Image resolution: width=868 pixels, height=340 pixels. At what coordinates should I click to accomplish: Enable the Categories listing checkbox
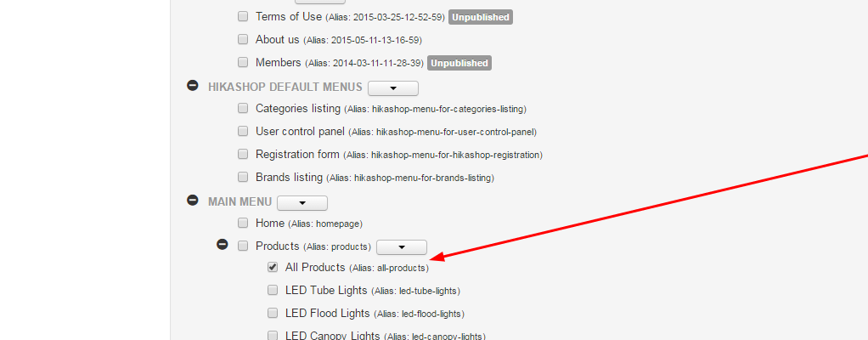pos(243,108)
